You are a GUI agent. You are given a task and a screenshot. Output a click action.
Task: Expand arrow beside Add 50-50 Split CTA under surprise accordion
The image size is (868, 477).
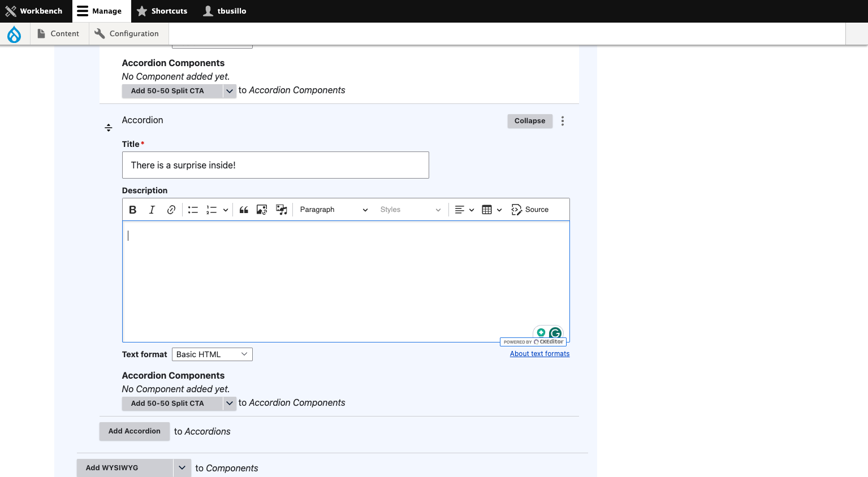coord(230,404)
